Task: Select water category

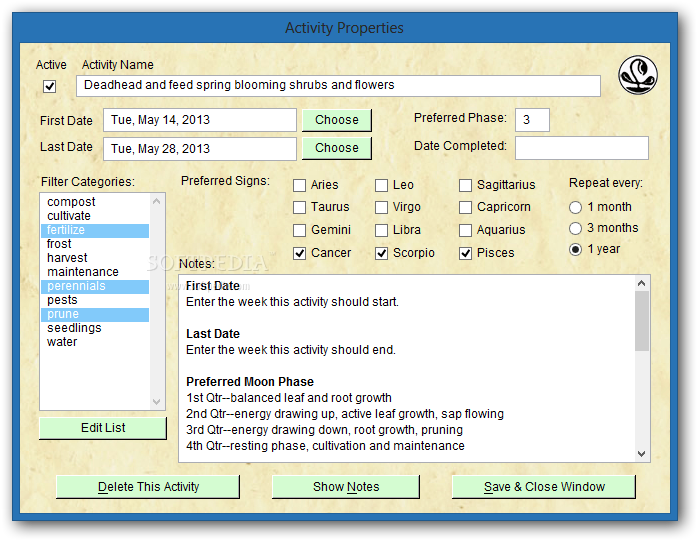Action: 95,342
